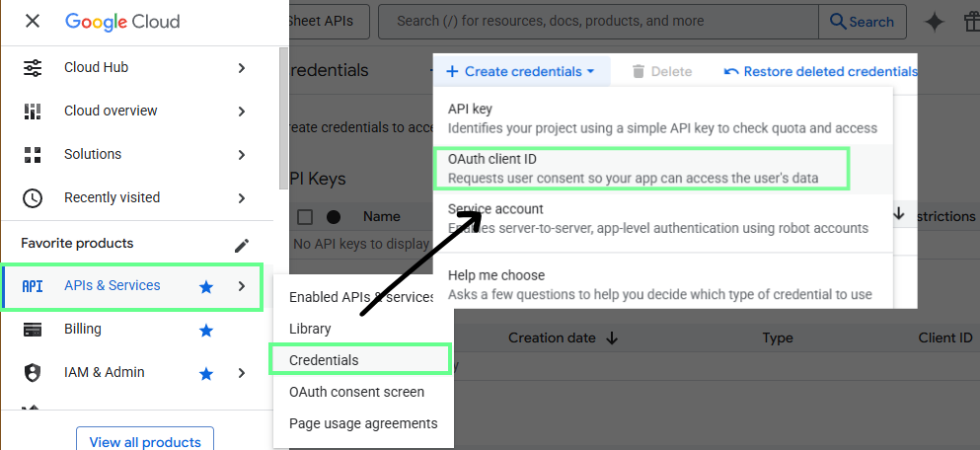Unstar IAM & Admin favorite
980x450 pixels.
205,374
